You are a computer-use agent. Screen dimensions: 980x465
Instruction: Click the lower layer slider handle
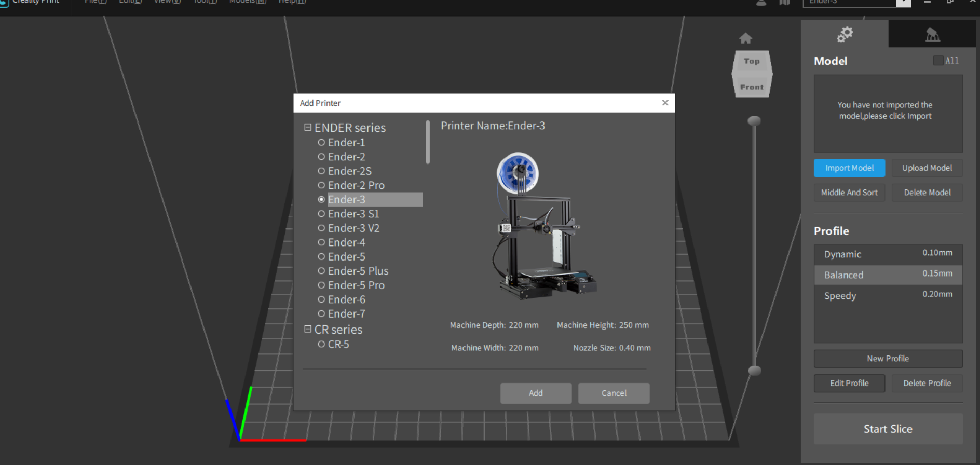754,371
